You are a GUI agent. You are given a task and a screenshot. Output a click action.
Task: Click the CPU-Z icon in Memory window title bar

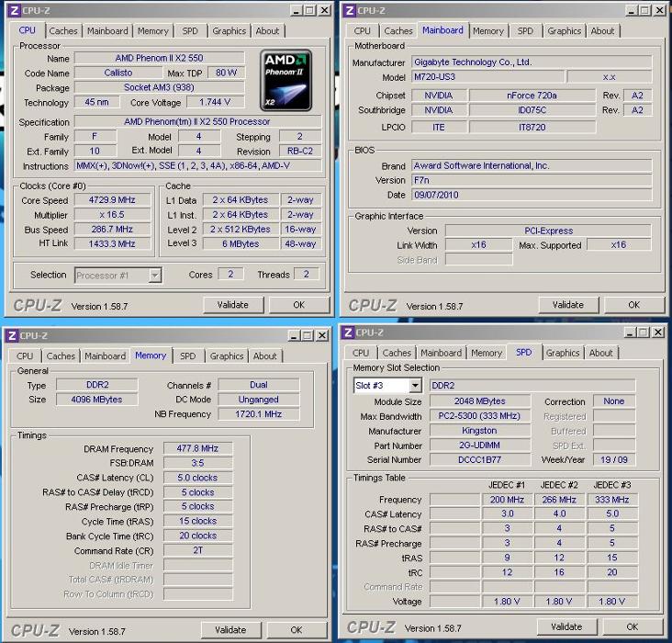pyautogui.click(x=12, y=335)
